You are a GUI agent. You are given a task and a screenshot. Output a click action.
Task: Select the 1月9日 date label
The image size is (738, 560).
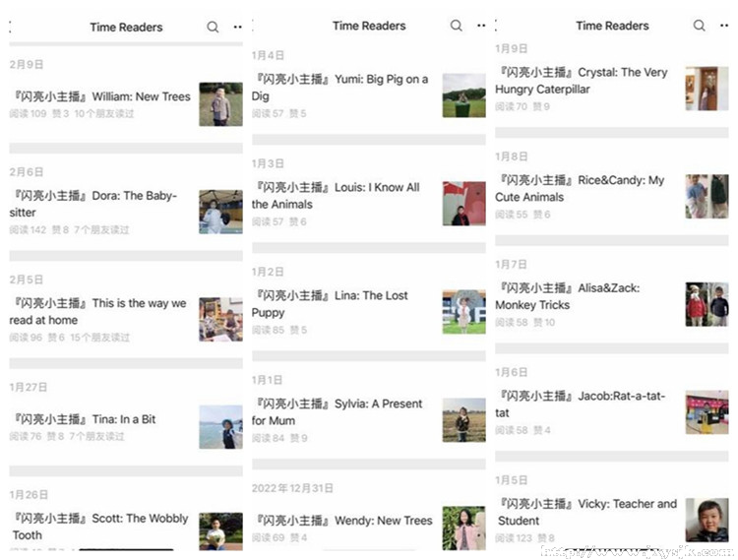tap(511, 48)
